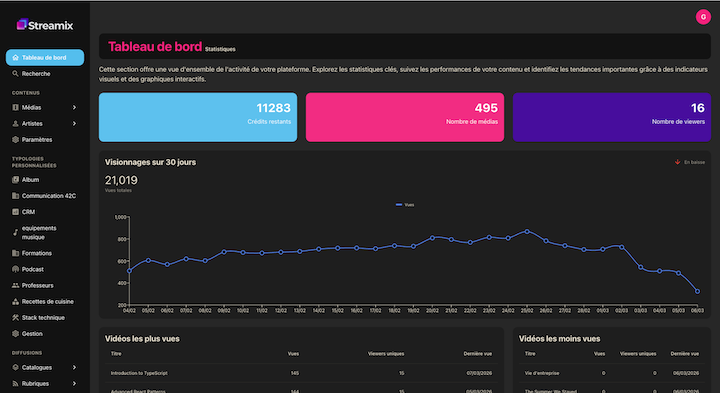Screen dimensions: 720x393
Task: Click the Vues column header in most viewed
Action: pos(293,354)
